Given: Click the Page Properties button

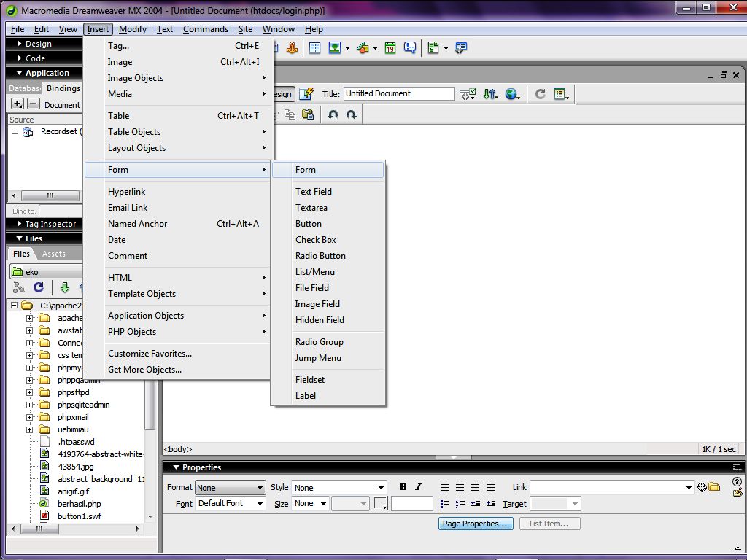Looking at the screenshot, I should click(476, 524).
